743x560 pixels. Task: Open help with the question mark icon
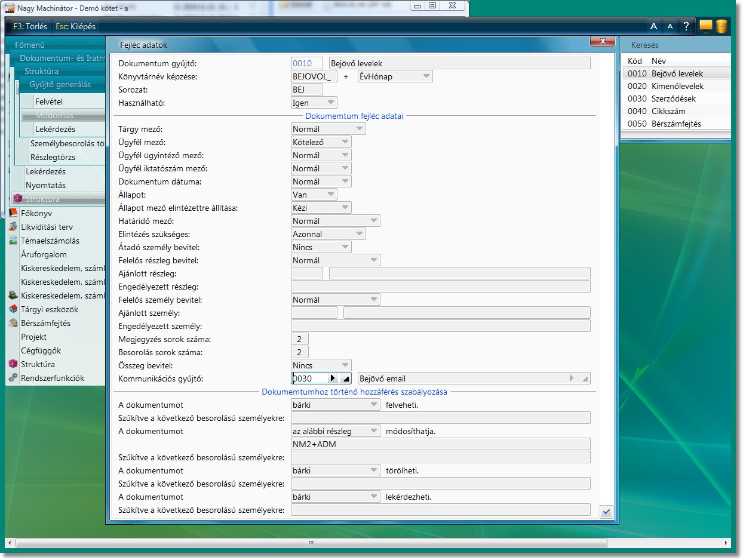[x=686, y=26]
